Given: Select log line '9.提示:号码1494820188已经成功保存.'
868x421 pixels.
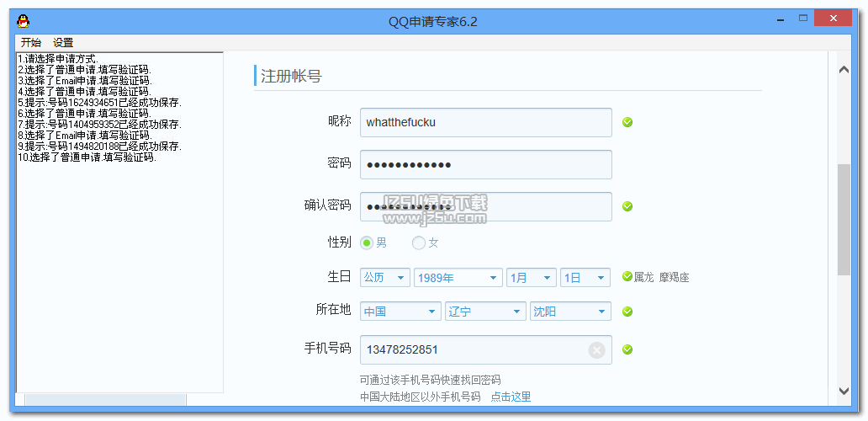Looking at the screenshot, I should click(99, 147).
